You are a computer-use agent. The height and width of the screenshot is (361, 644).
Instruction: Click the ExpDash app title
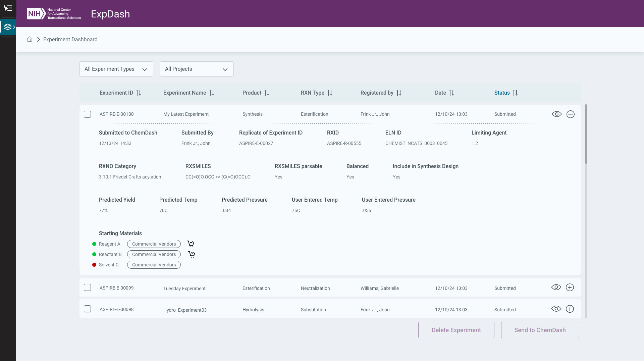110,14
